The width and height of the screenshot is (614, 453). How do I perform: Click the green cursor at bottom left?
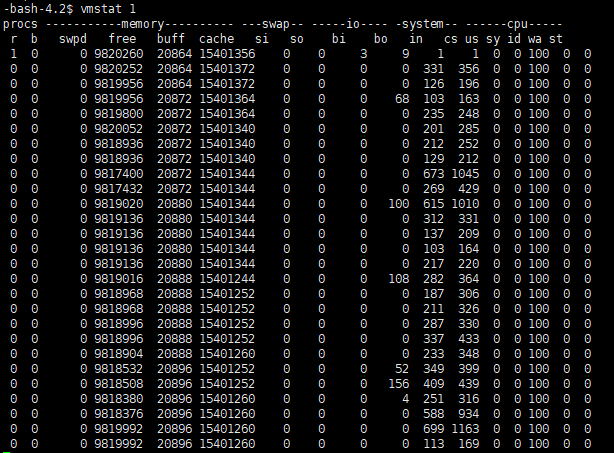(x=7, y=452)
